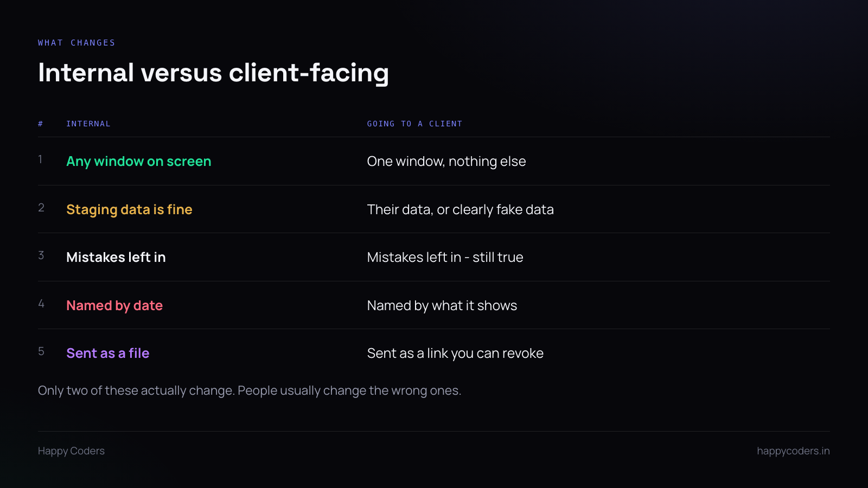
Task: Select 'Any window on screen' cell
Action: pyautogui.click(x=139, y=162)
